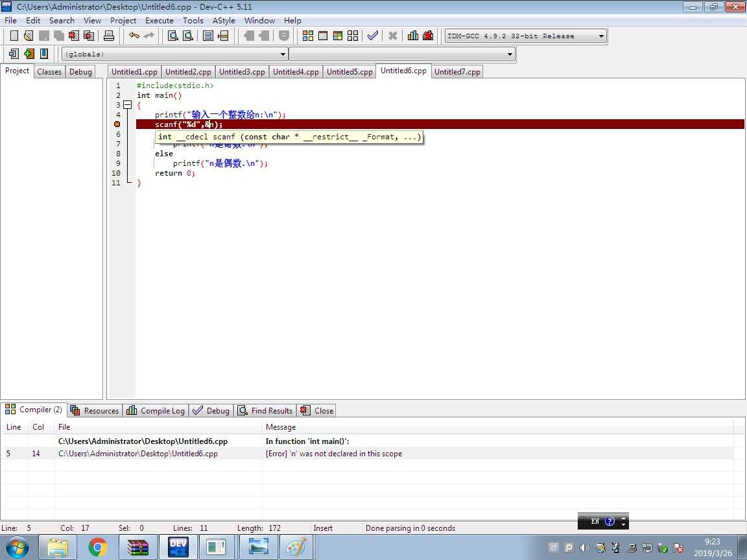Viewport: 747px width, 560px height.
Task: Click the first icon left of globals dropdown
Action: tap(14, 54)
